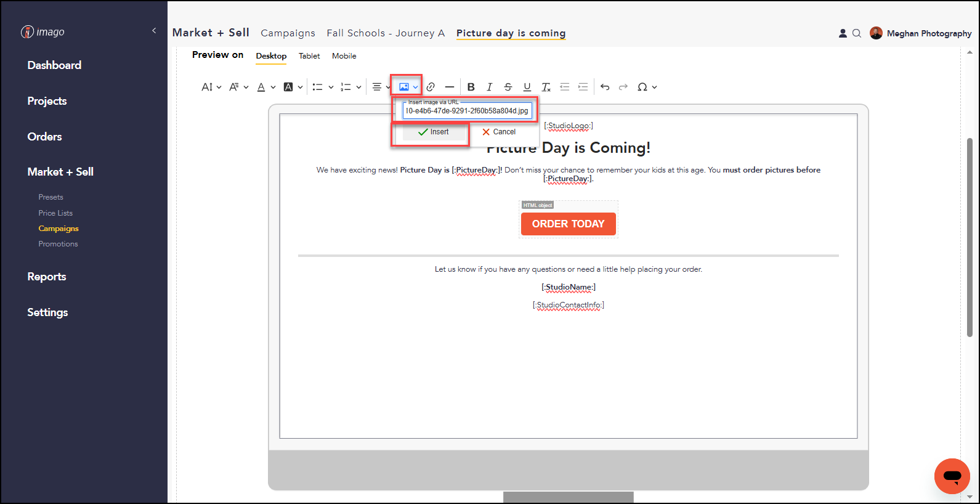Collapse the sidebar with the chevron
980x504 pixels.
tap(154, 30)
